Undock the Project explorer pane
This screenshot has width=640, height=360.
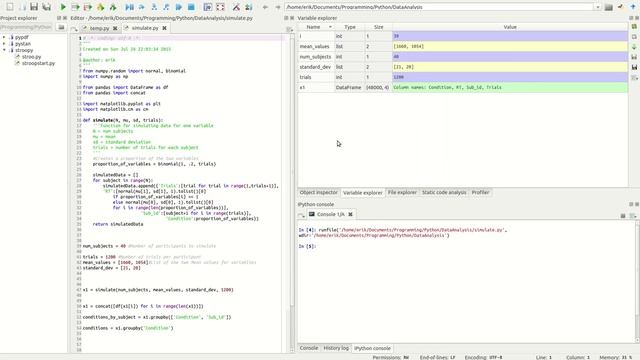pyautogui.click(x=59, y=18)
